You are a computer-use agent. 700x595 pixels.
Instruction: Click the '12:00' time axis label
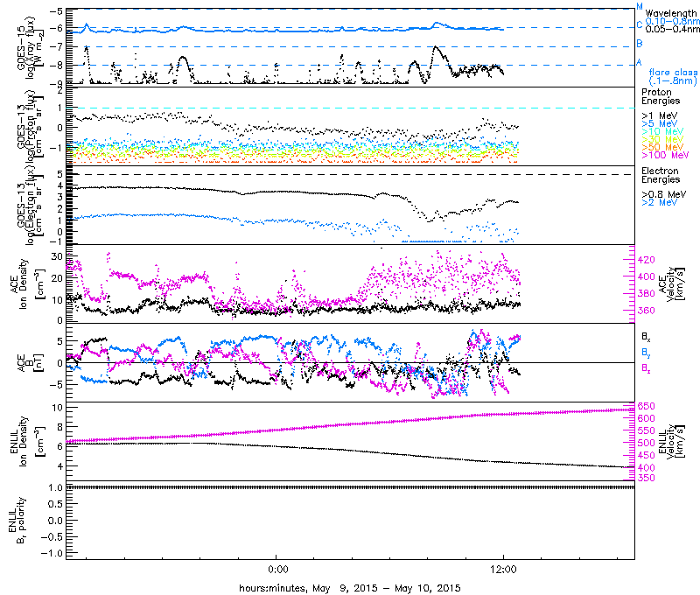(503, 570)
